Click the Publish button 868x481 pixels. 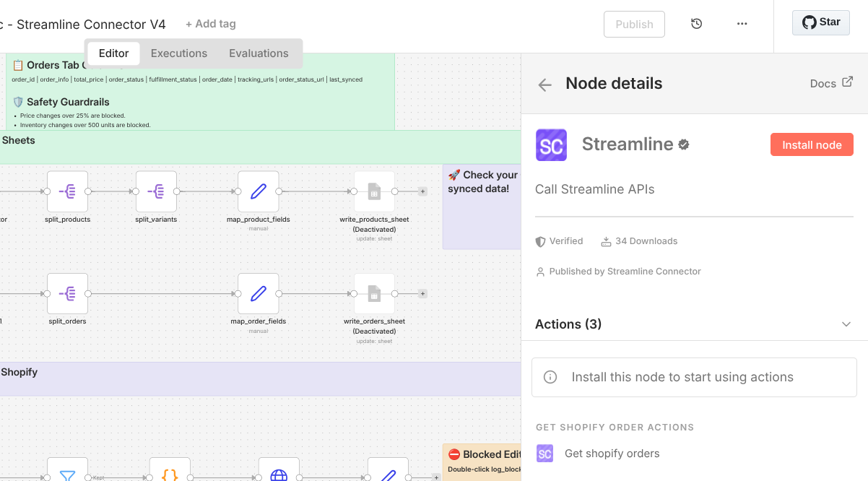tap(634, 23)
